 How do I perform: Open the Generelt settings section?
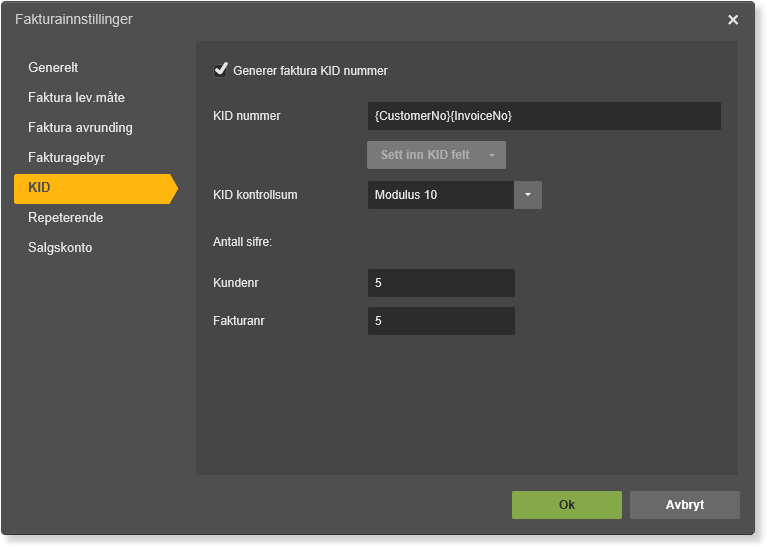click(53, 68)
